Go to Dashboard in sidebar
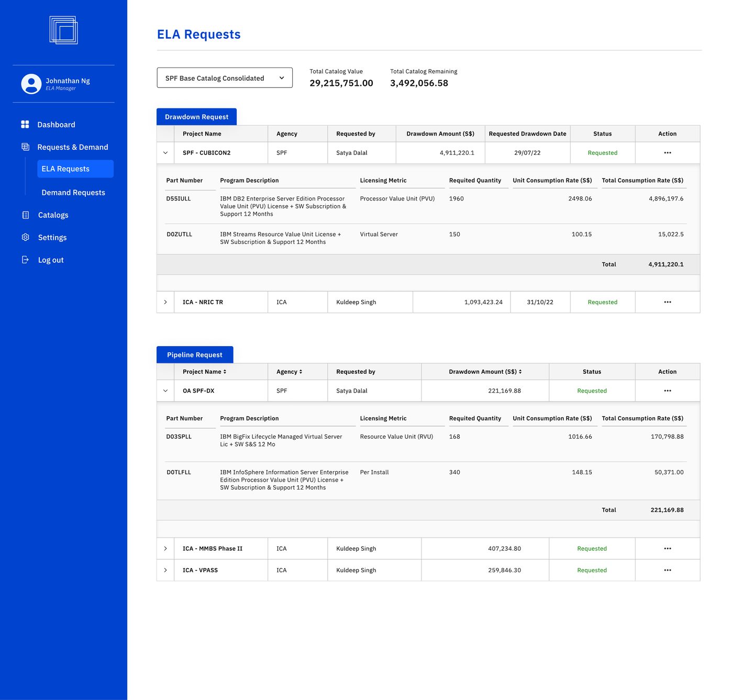 click(x=56, y=125)
